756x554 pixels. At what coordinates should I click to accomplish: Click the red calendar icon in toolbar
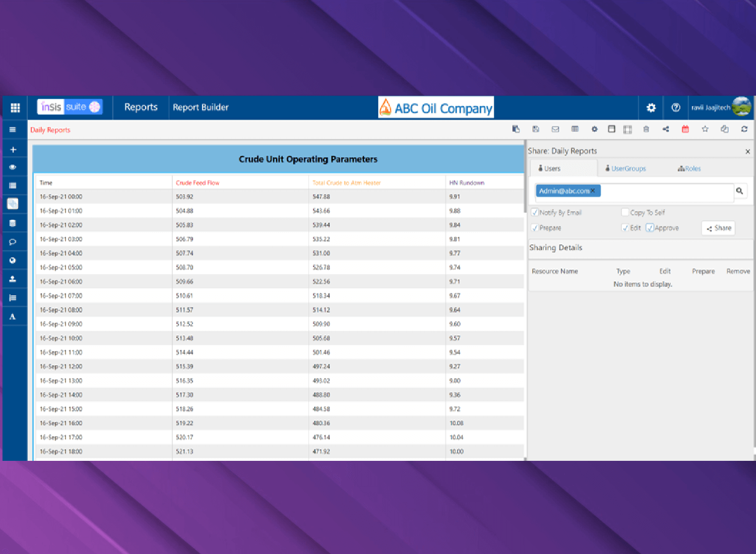685,129
